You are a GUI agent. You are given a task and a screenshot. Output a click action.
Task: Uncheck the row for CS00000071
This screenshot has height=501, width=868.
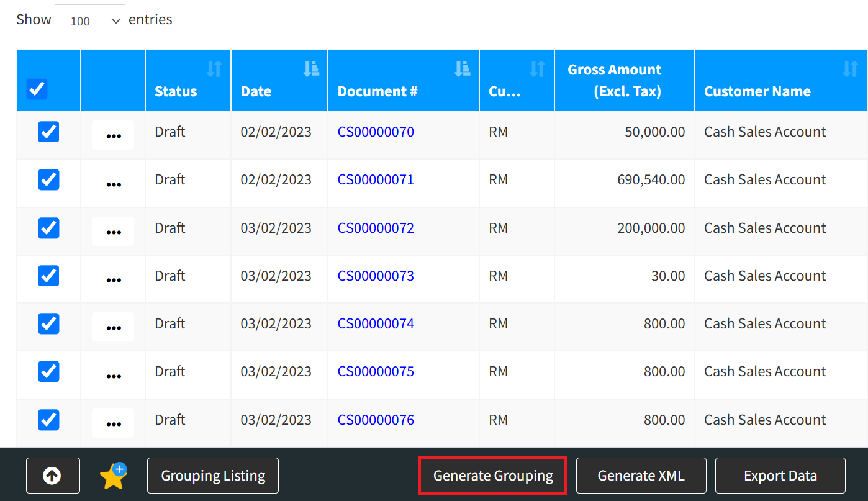point(48,180)
